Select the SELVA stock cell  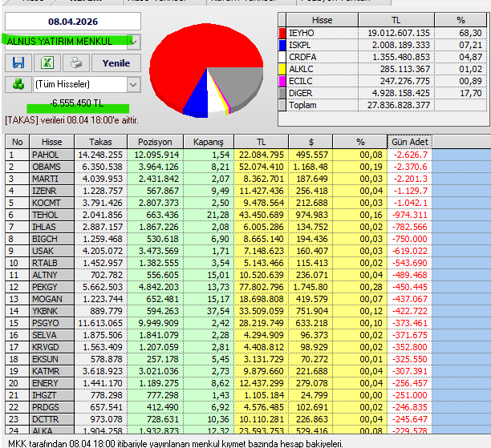(x=52, y=335)
